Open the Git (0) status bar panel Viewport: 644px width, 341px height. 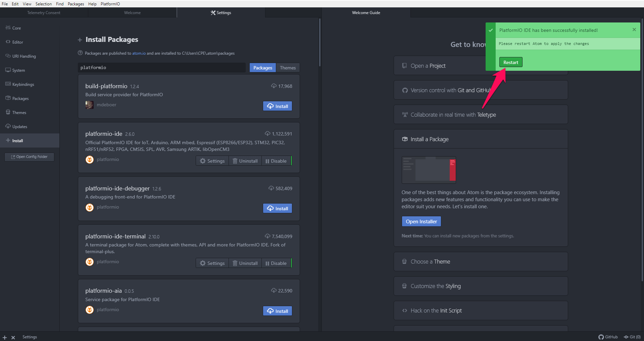click(632, 337)
